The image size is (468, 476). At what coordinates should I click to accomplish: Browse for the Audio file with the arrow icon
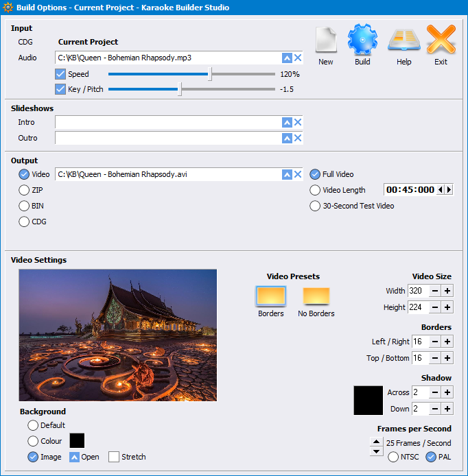(287, 58)
